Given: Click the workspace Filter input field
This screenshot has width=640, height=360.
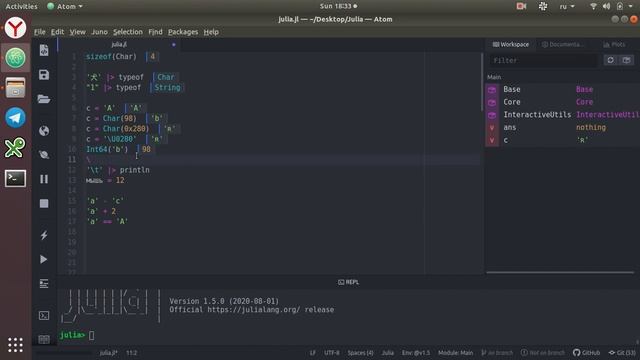Looking at the screenshot, I should pos(544,60).
